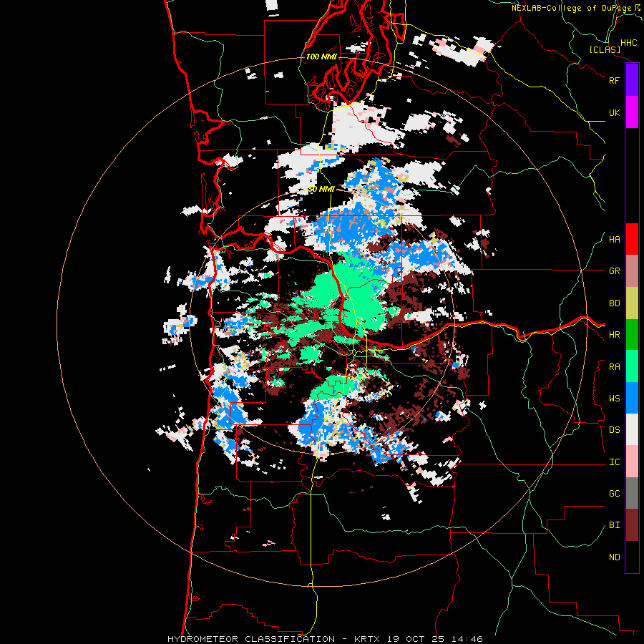644x644 pixels.
Task: Click the gray GC color swatch
Action: pyautogui.click(x=632, y=493)
